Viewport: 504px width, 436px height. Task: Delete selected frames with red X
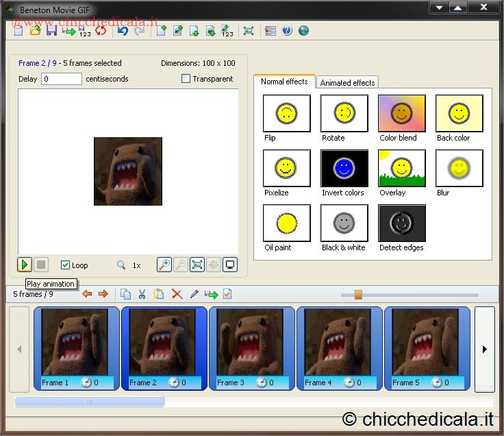coord(177,294)
